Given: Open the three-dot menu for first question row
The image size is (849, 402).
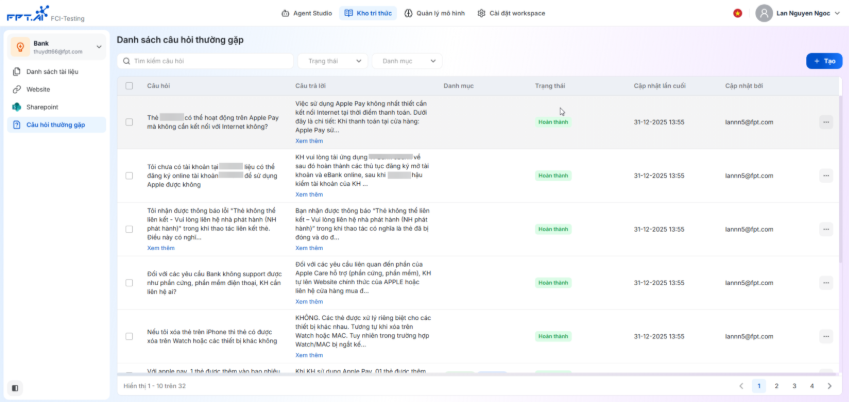Looking at the screenshot, I should [x=825, y=122].
